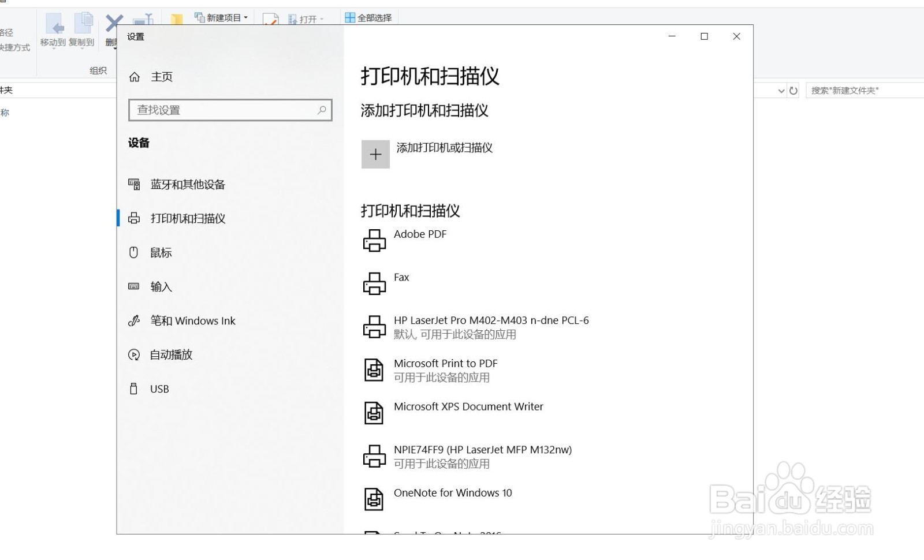Screen dimensions: 924x560
Task: Click Fax printer name
Action: click(401, 277)
